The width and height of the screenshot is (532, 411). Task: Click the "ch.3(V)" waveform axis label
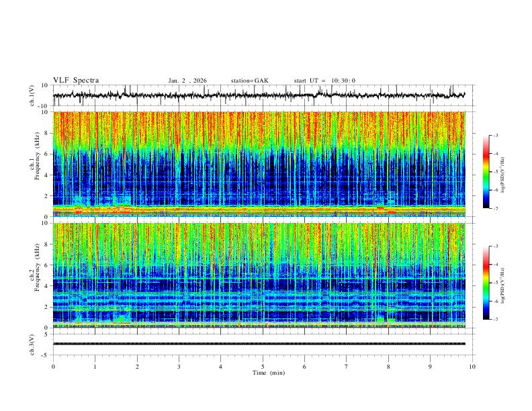(32, 345)
